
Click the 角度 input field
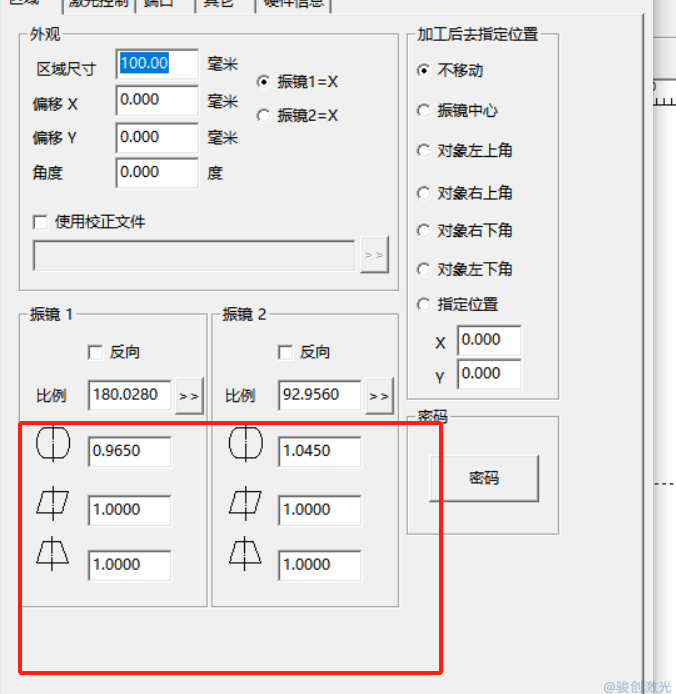[157, 173]
